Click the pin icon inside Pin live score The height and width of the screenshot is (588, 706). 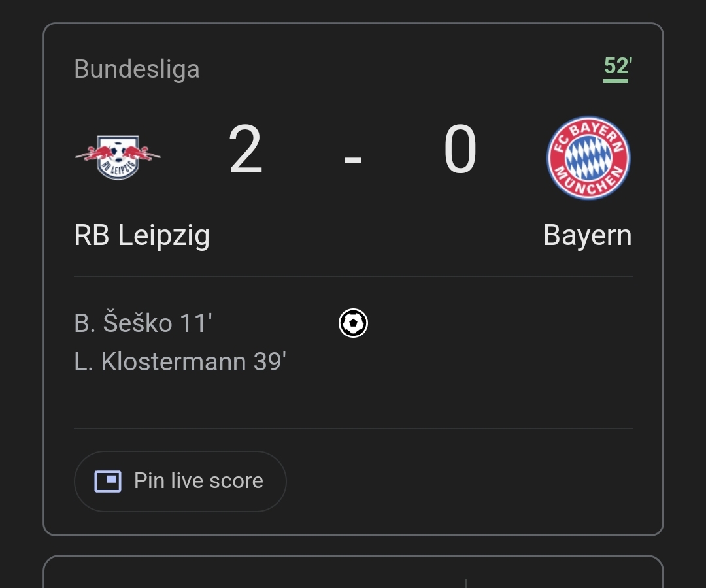[108, 481]
